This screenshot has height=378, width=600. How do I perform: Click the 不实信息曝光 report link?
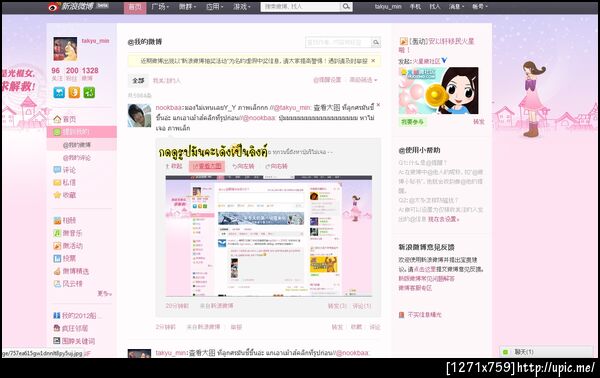pyautogui.click(x=420, y=315)
